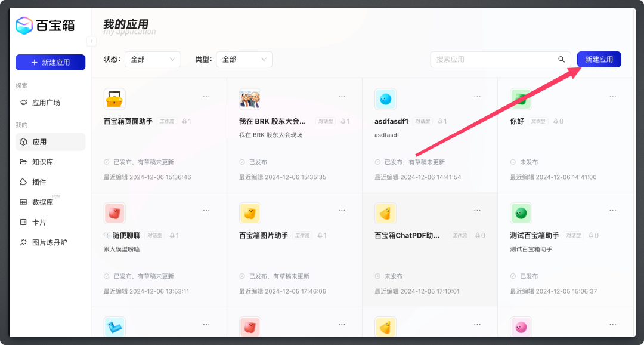Select 应用 in the sidebar
This screenshot has height=345, width=644.
click(51, 142)
